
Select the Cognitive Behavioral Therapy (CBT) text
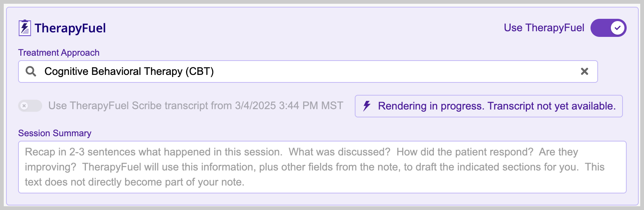click(129, 72)
